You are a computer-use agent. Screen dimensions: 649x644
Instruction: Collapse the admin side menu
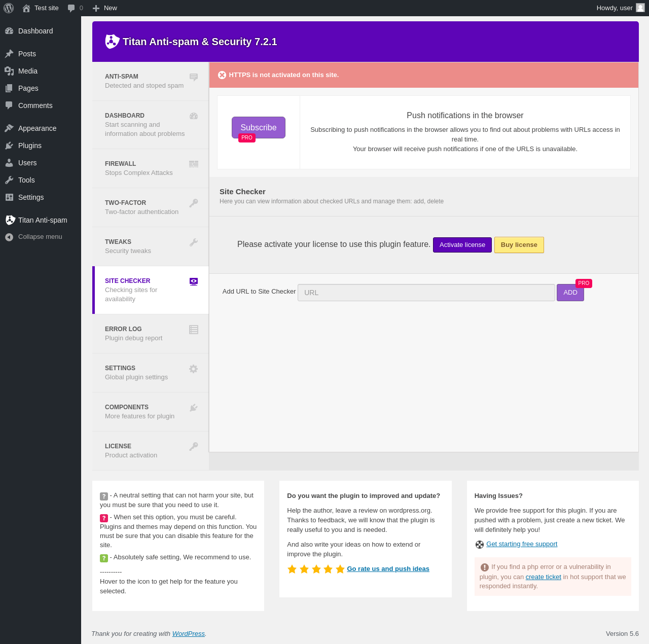coord(41,237)
